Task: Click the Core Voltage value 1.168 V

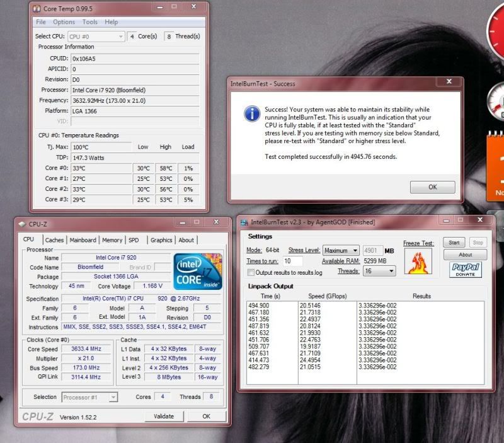Action: [152, 286]
